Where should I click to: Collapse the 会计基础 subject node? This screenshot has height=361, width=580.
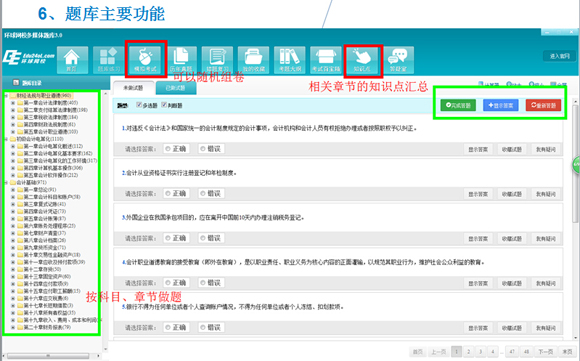point(6,182)
